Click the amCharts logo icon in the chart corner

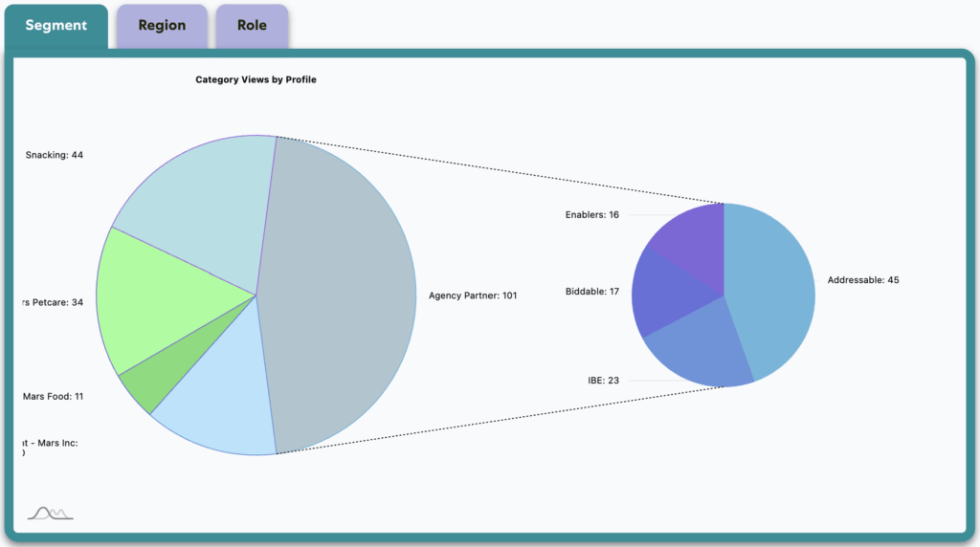click(x=50, y=514)
